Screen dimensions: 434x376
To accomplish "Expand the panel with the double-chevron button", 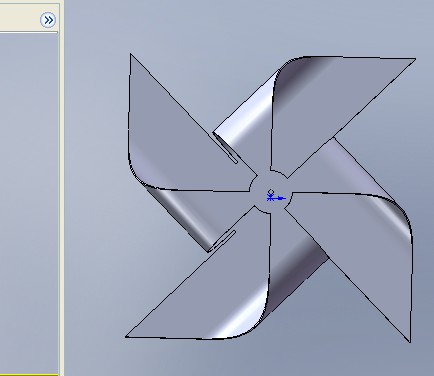I will (x=48, y=20).
